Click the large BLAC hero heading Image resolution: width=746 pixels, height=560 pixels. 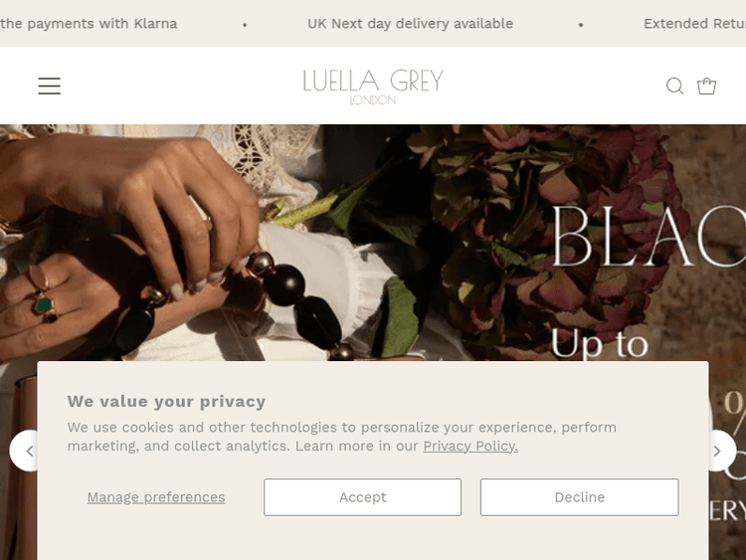647,239
